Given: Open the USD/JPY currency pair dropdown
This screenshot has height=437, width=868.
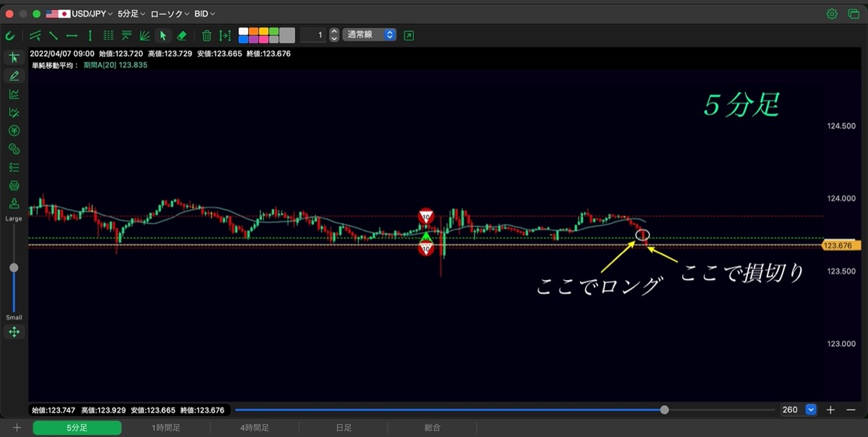Looking at the screenshot, I should click(80, 14).
